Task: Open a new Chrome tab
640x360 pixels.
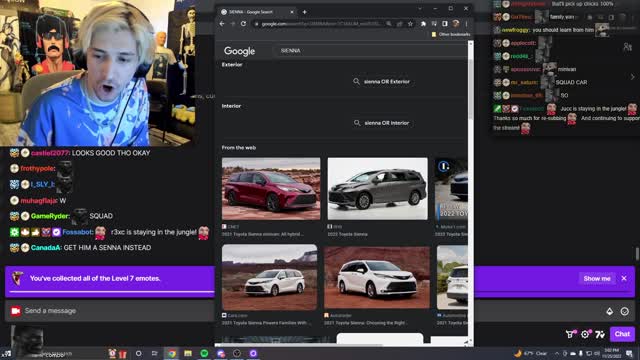Action: click(304, 12)
